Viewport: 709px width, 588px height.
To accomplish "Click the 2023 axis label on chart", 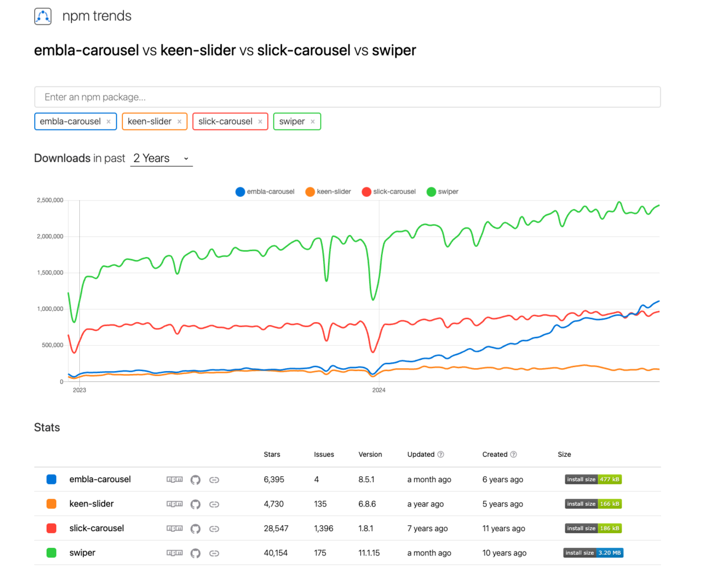I will tap(79, 390).
